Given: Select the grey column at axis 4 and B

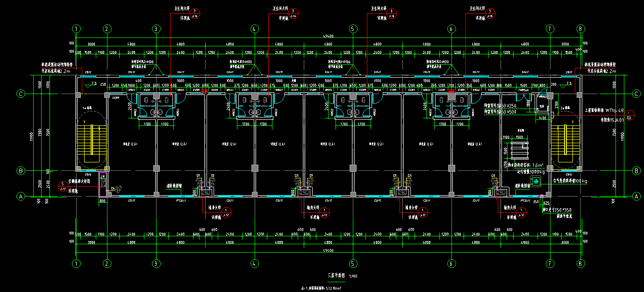Looking at the screenshot, I should pos(254,168).
